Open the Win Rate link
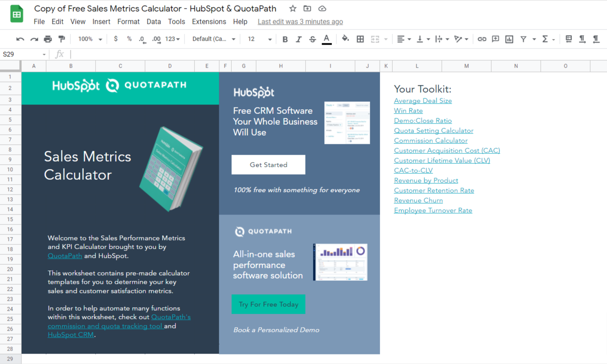607x364 pixels. (408, 110)
